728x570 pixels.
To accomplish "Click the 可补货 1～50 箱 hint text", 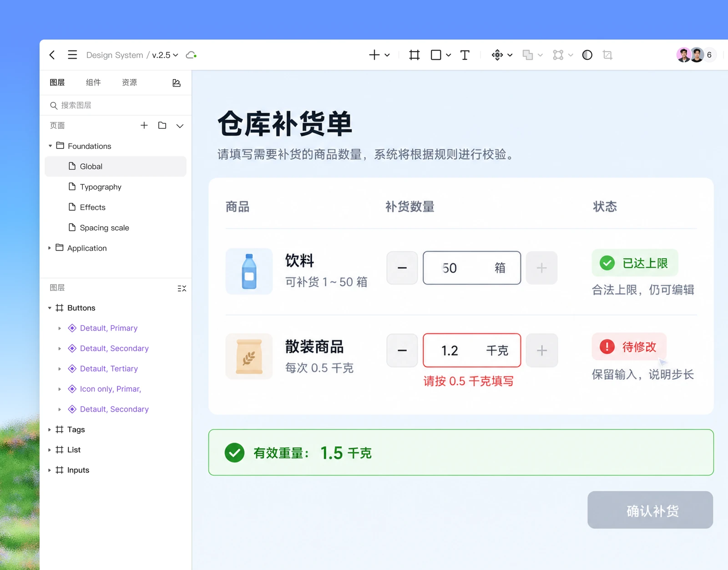I will (326, 282).
